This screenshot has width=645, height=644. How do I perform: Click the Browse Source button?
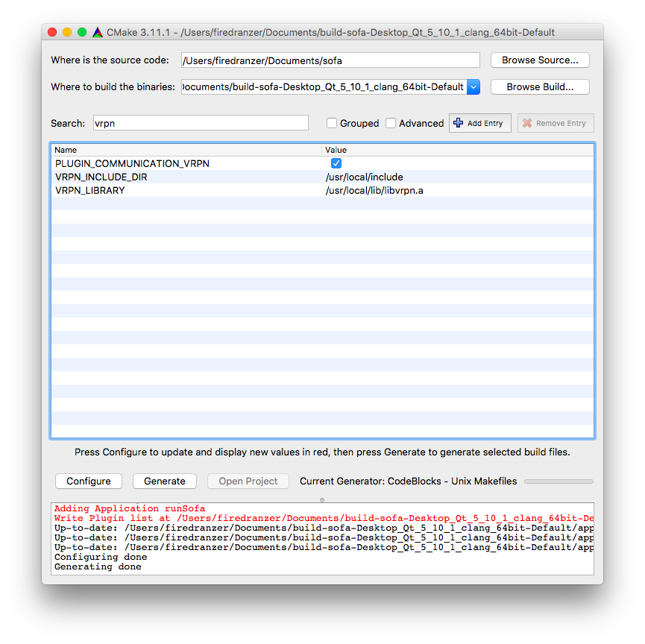[540, 60]
